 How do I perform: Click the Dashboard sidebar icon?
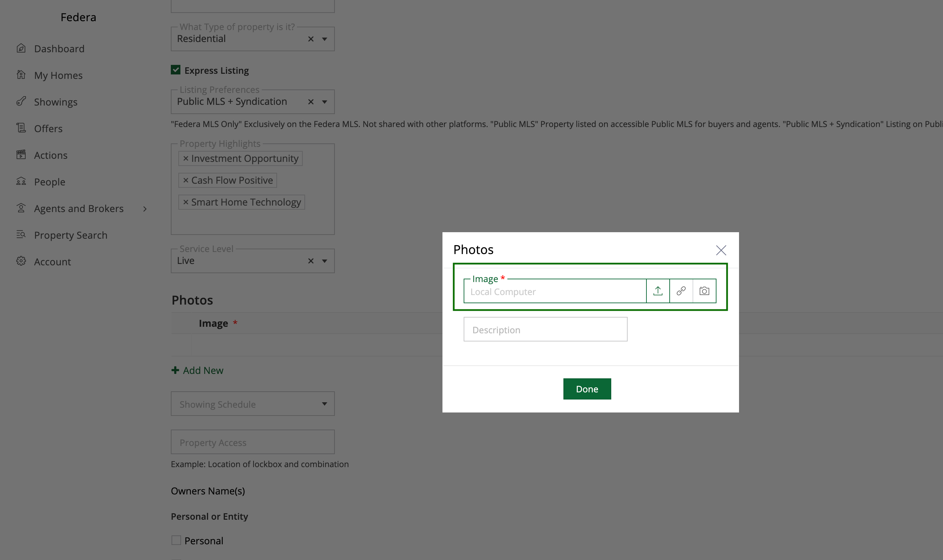21,48
